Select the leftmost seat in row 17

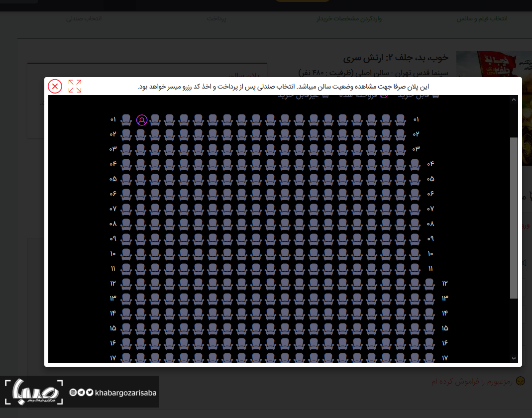[x=126, y=358]
